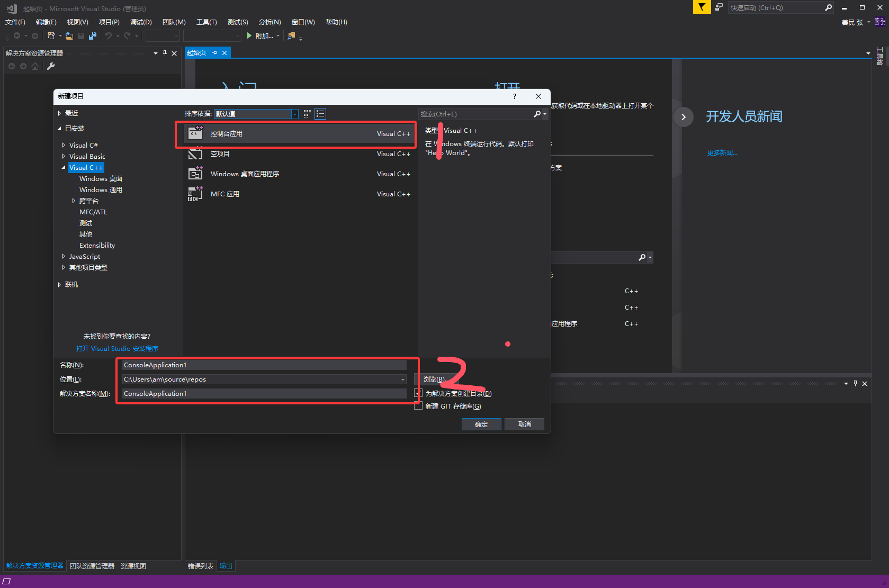Switch template list to list view
The width and height of the screenshot is (889, 588).
point(320,114)
